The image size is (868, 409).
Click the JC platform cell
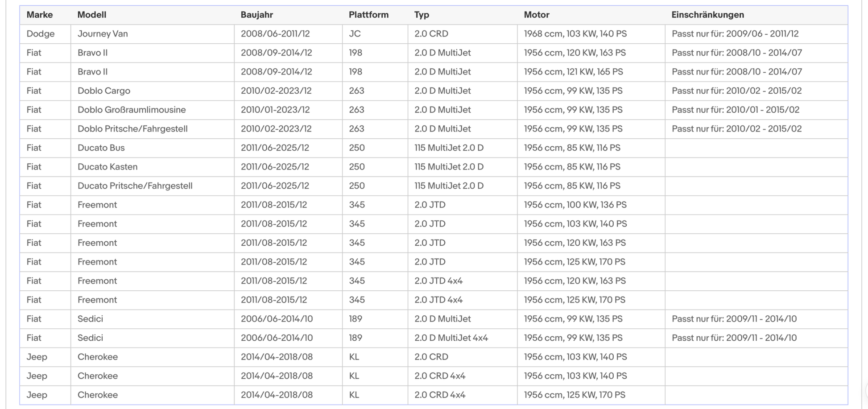pyautogui.click(x=375, y=34)
